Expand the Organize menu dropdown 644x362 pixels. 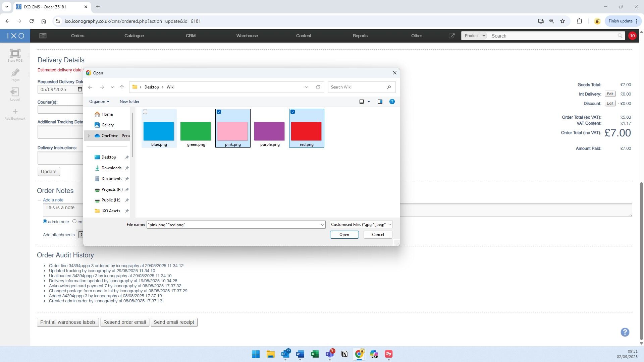(99, 102)
